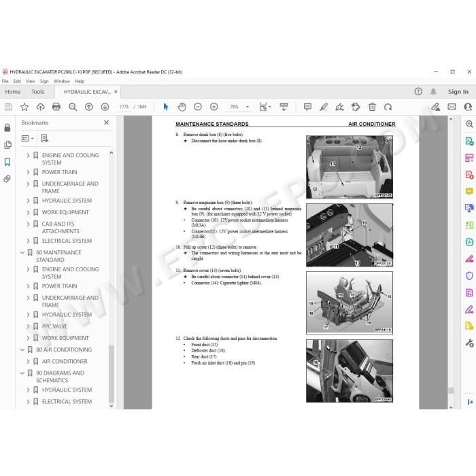Zoom in with the plus icon
The height and width of the screenshot is (476, 476).
click(x=214, y=107)
